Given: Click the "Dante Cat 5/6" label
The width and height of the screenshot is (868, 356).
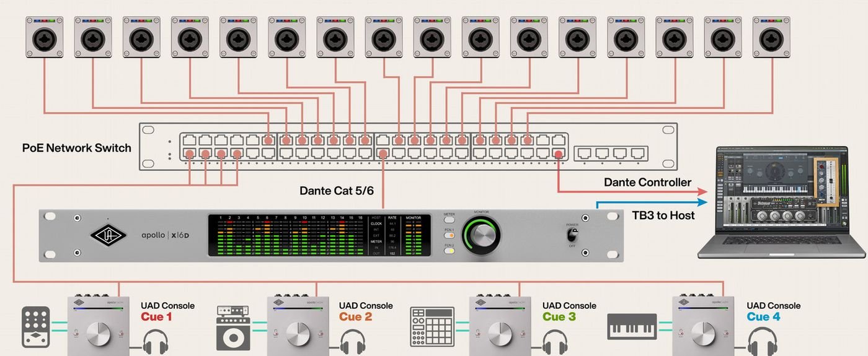Looking at the screenshot, I should tap(337, 191).
